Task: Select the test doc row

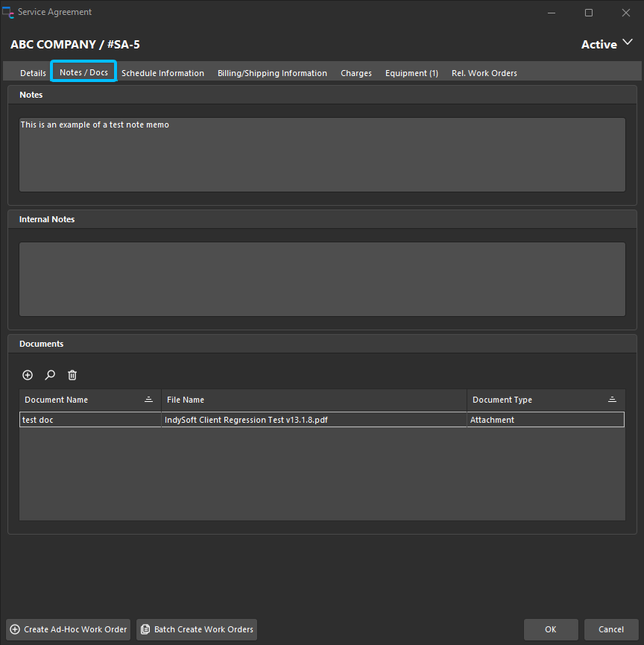Action: (89, 420)
